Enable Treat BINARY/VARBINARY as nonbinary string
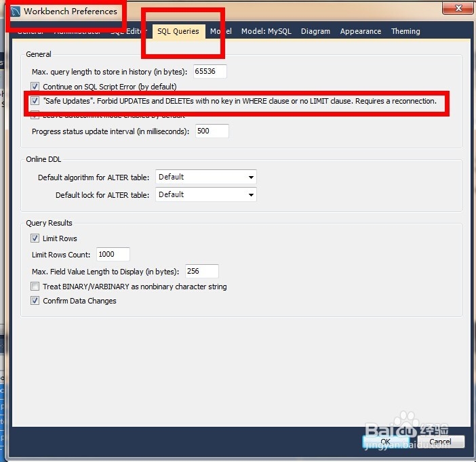This screenshot has width=476, height=462. pos(35,287)
